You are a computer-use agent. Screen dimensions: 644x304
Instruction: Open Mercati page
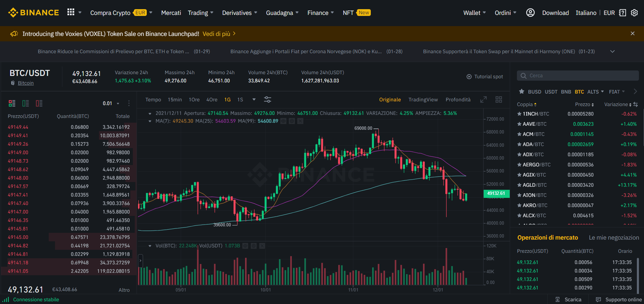[x=171, y=13]
